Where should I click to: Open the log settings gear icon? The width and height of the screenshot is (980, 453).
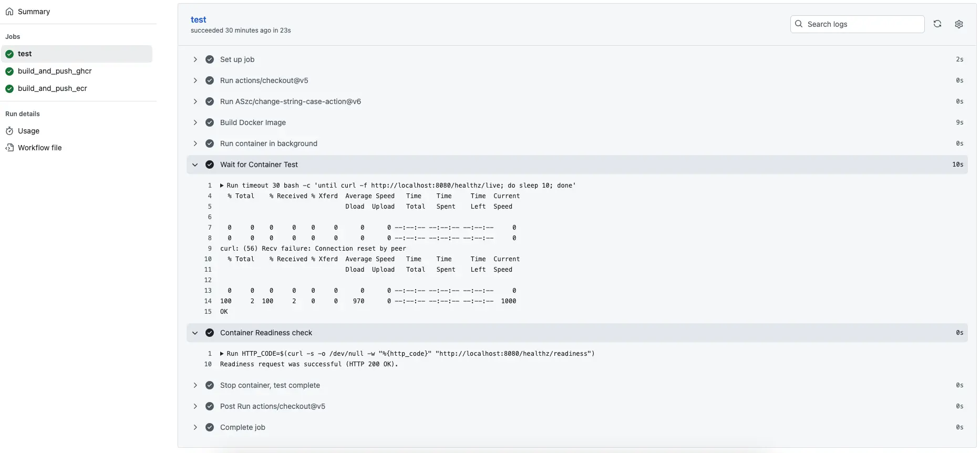tap(958, 24)
